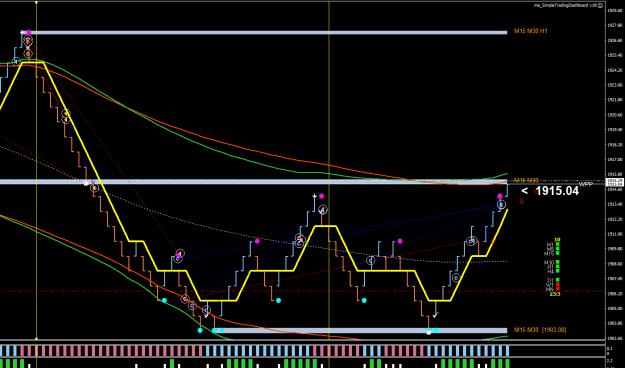The image size is (625, 368).
Task: Click the magenta dot beside the white cross marker
Action: tap(321, 196)
